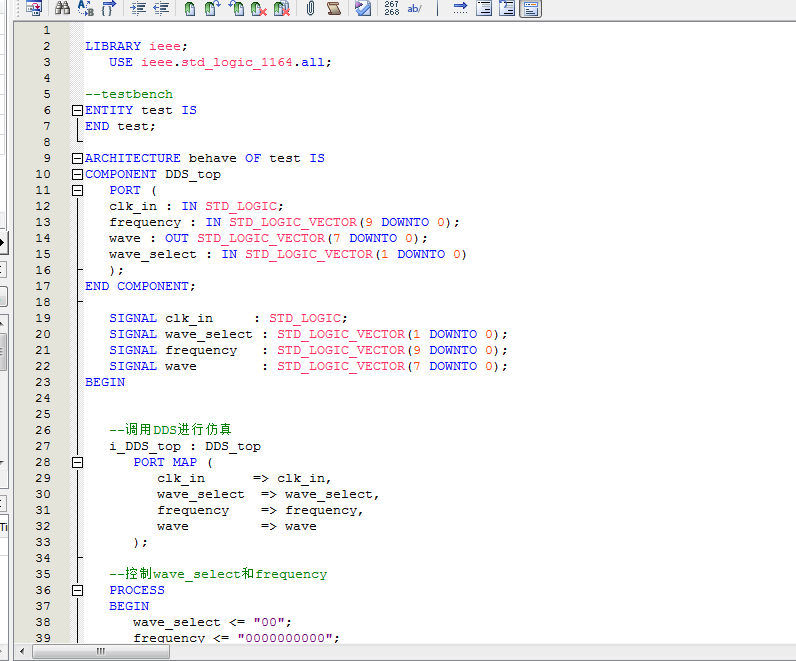The width and height of the screenshot is (796, 661).
Task: Collapse the ARCHITECTURE behave block
Action: click(77, 158)
